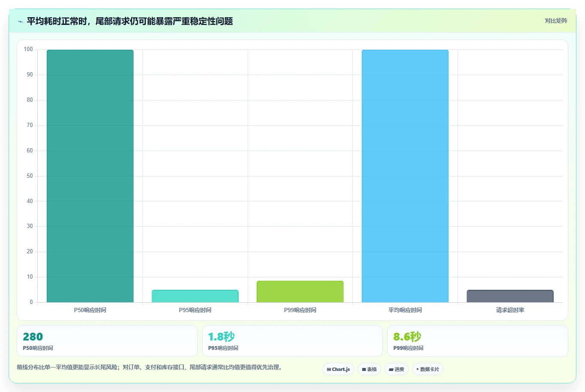585x392 pixels.
Task: Click the lime green P99响应时间 bar
Action: click(x=300, y=292)
